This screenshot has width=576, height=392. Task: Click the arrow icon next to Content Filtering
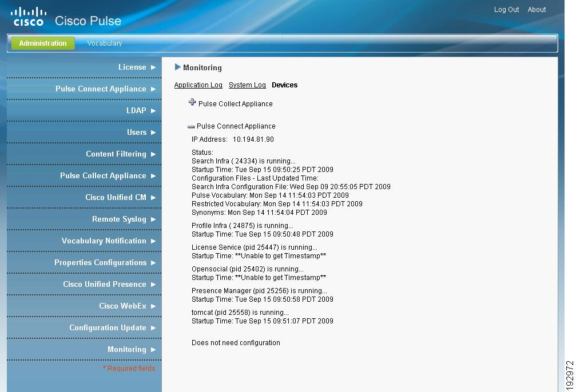pyautogui.click(x=153, y=154)
